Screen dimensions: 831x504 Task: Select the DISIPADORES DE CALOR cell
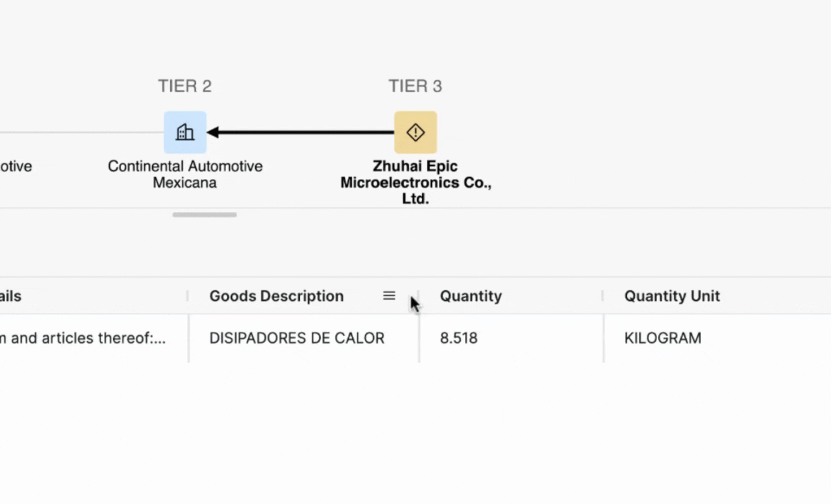coord(297,338)
